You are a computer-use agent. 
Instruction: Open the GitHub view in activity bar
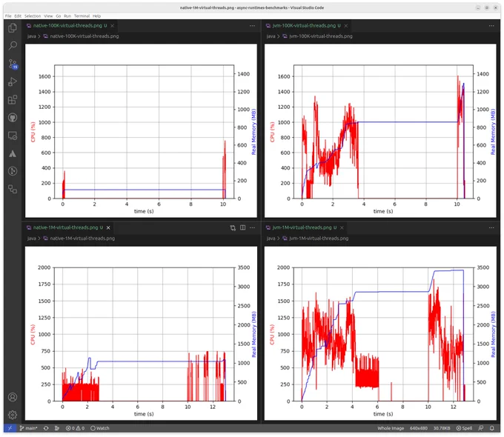tap(13, 118)
